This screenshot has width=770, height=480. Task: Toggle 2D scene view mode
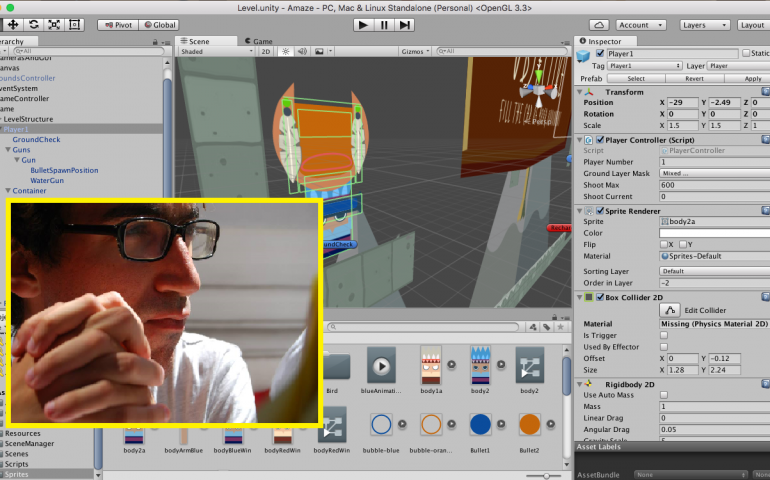click(x=266, y=51)
